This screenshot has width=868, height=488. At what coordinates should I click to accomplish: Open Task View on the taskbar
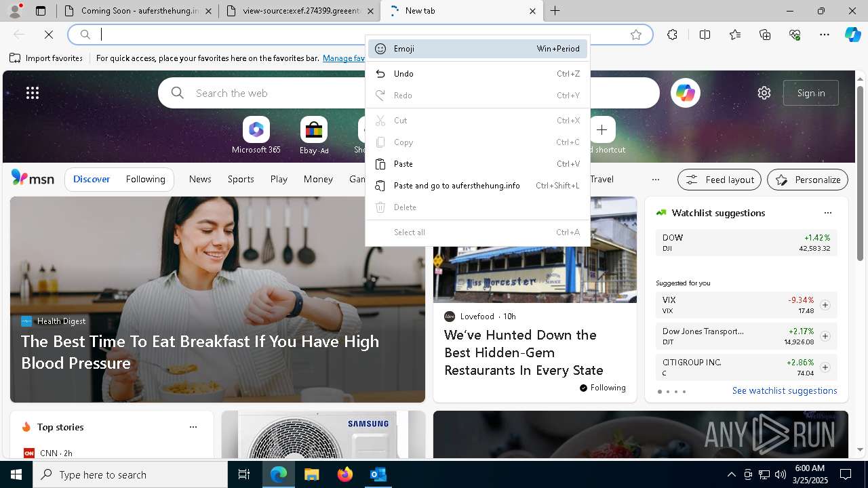[244, 474]
